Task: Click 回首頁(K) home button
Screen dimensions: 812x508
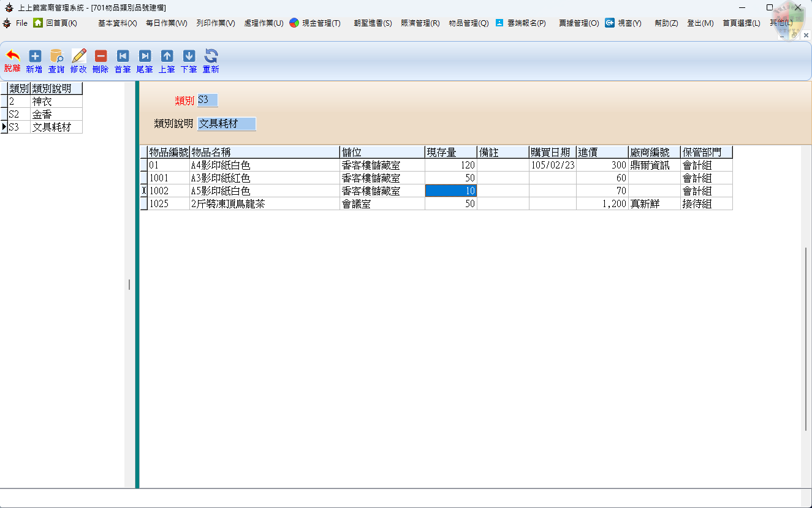Action: point(55,23)
